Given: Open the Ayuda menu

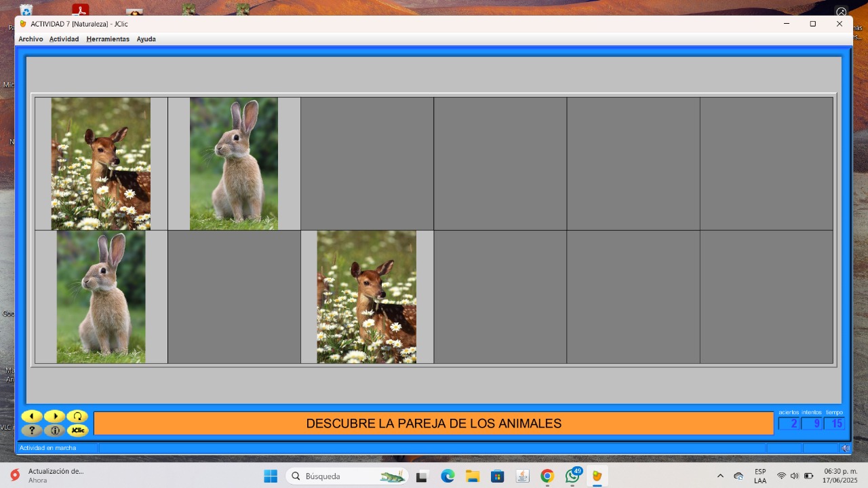Looking at the screenshot, I should pos(146,39).
